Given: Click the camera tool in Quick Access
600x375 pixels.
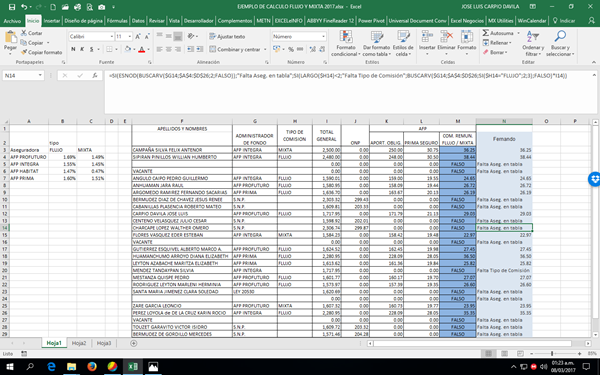Looking at the screenshot, I should tap(101, 7).
